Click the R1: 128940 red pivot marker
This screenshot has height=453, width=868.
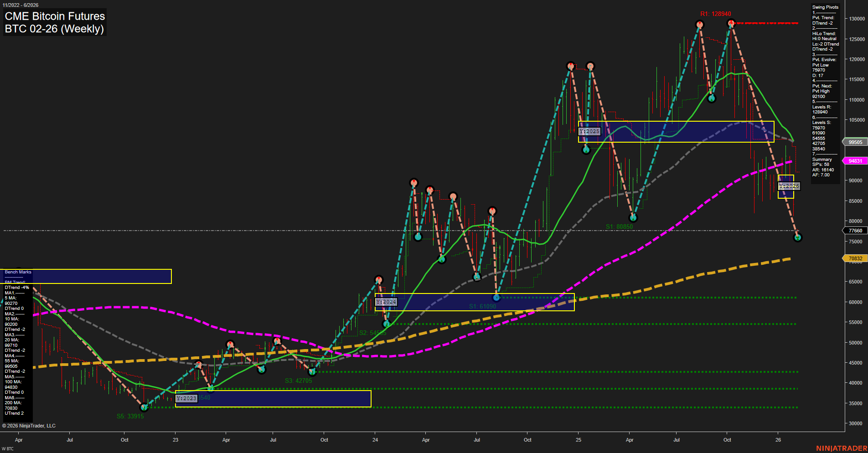[x=731, y=22]
